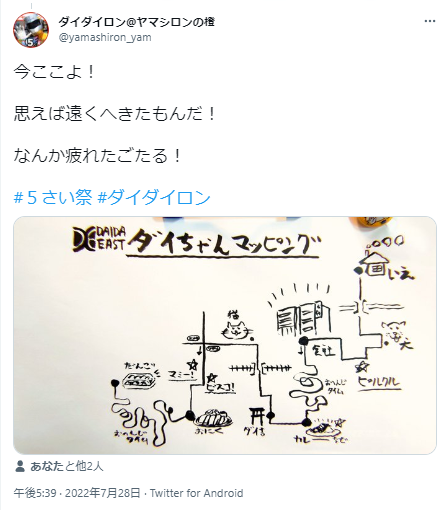447x510 pixels.
Task: Open display name ダイダイロン@ヤマシロンの橙
Action: coord(136,22)
